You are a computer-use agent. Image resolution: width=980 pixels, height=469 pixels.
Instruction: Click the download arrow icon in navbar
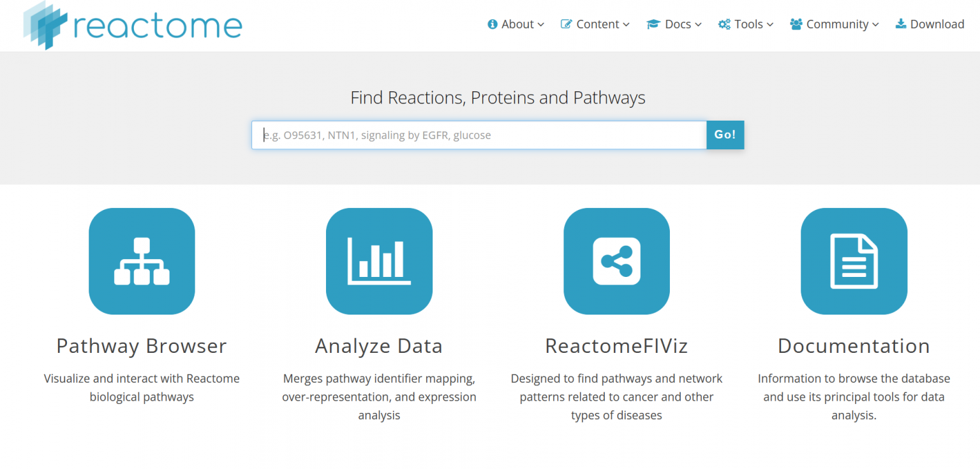[x=901, y=24]
